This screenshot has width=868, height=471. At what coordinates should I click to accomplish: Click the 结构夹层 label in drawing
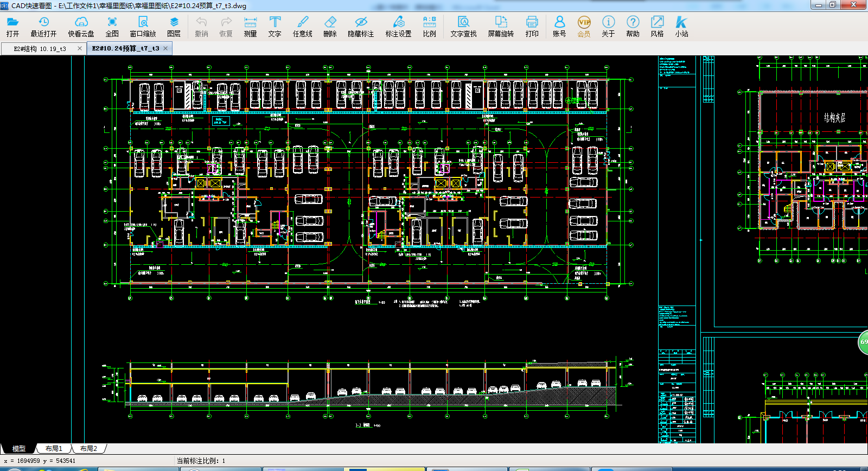[x=834, y=118]
